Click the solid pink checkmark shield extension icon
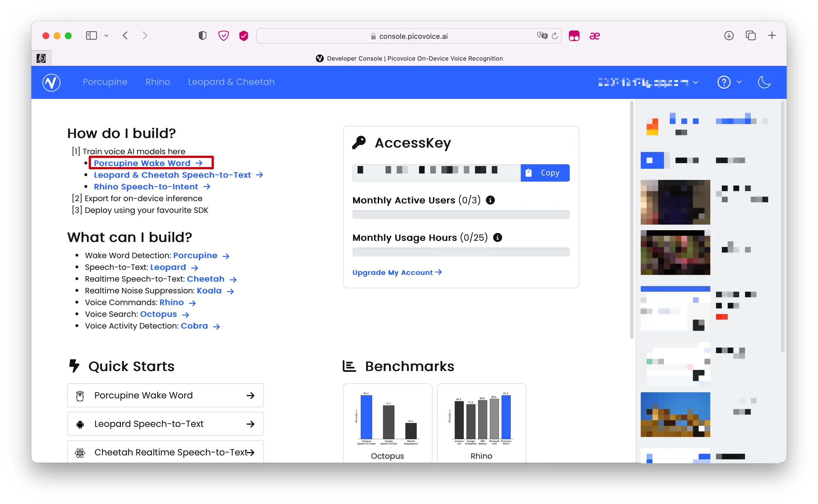This screenshot has width=818, height=504. point(244,36)
